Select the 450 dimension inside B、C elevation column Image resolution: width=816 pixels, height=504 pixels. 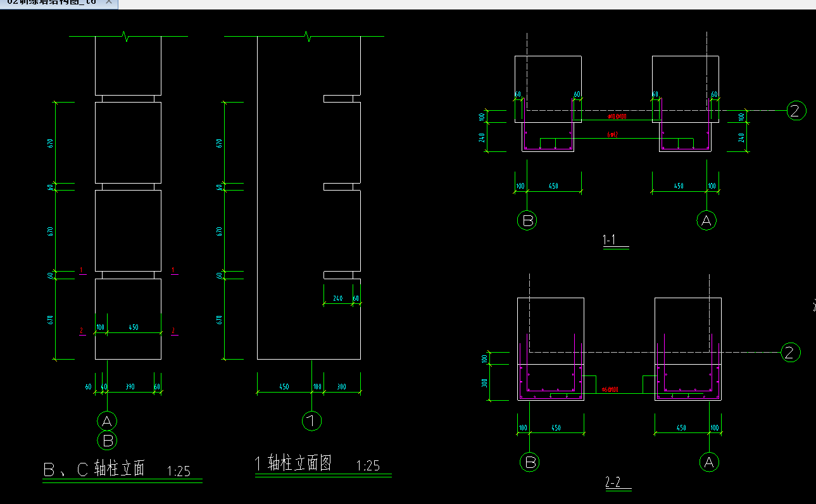[133, 327]
